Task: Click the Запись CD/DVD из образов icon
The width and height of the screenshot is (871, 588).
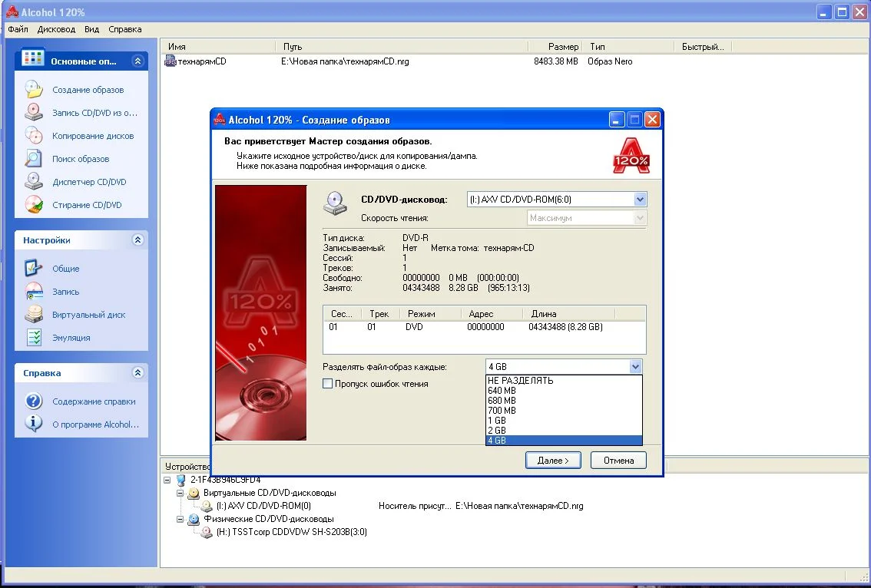Action: coord(34,112)
